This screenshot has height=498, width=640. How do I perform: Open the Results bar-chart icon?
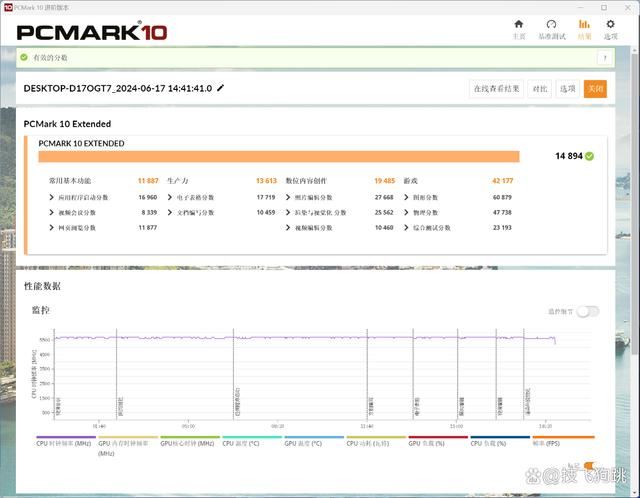pos(584,24)
